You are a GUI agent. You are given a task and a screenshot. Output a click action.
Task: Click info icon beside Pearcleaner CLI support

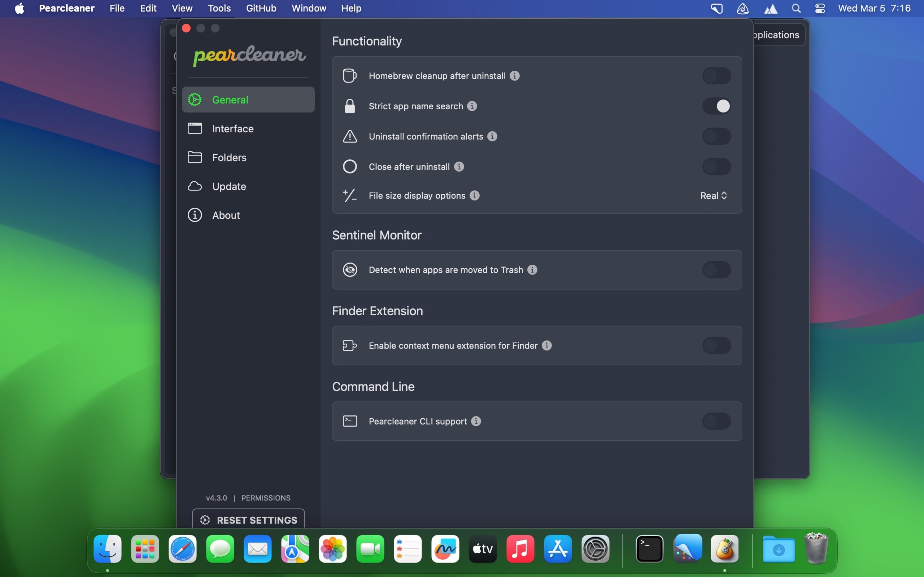[476, 421]
